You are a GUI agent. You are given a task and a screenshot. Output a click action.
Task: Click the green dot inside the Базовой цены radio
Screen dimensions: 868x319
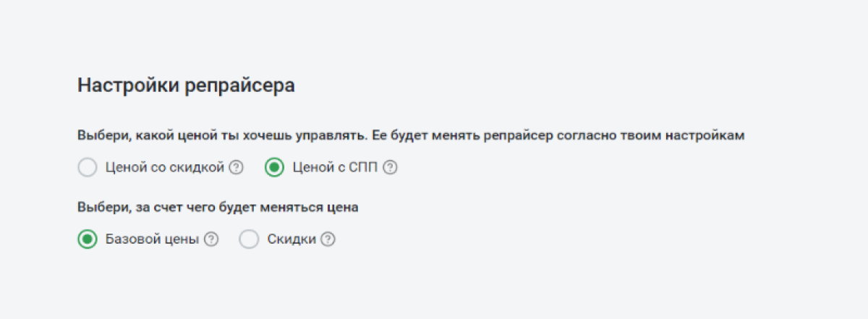click(87, 239)
